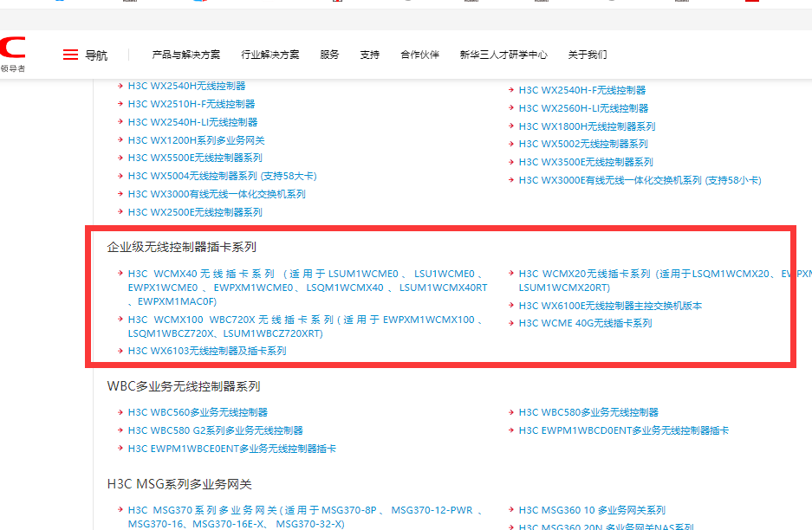Open H3C WX2540H-F无线控制器 link

coord(582,90)
